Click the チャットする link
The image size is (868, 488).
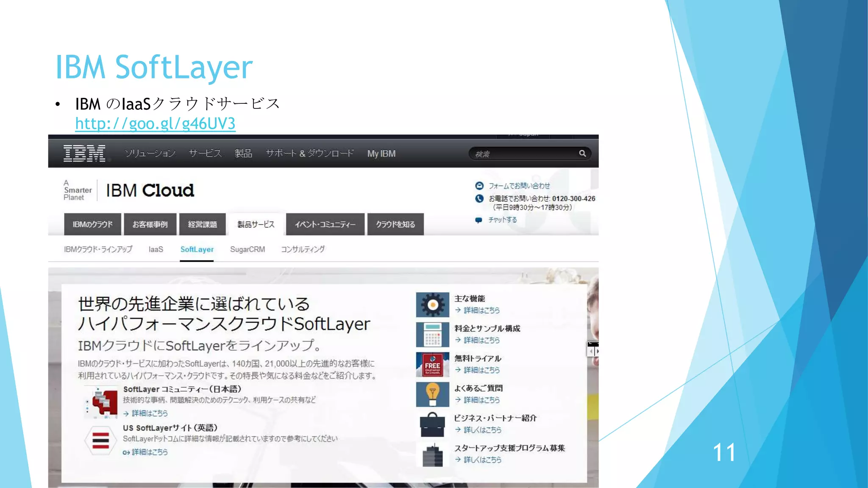pyautogui.click(x=502, y=219)
